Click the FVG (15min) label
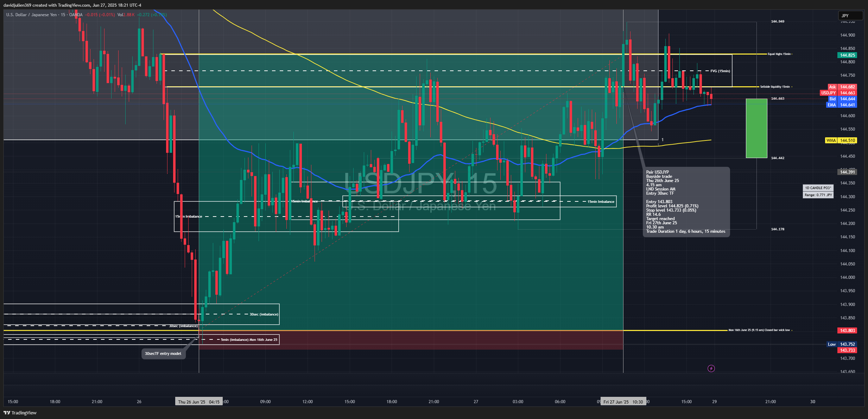 720,71
